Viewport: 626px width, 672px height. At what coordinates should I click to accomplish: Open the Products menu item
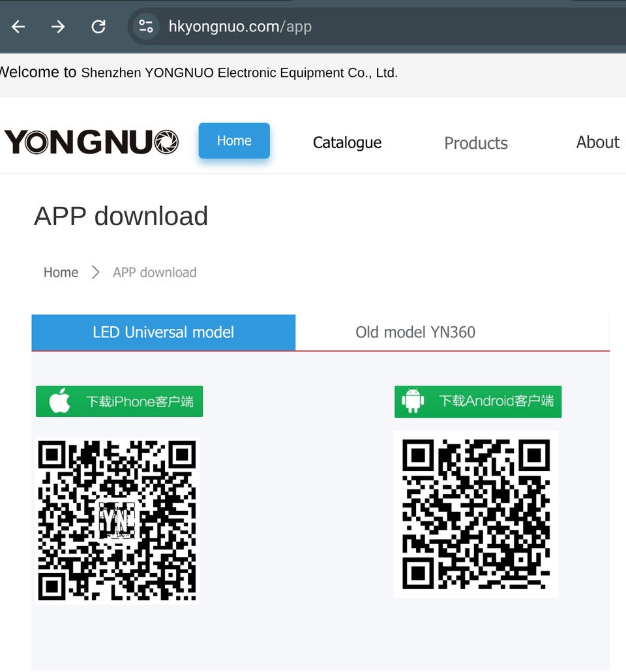coord(475,144)
